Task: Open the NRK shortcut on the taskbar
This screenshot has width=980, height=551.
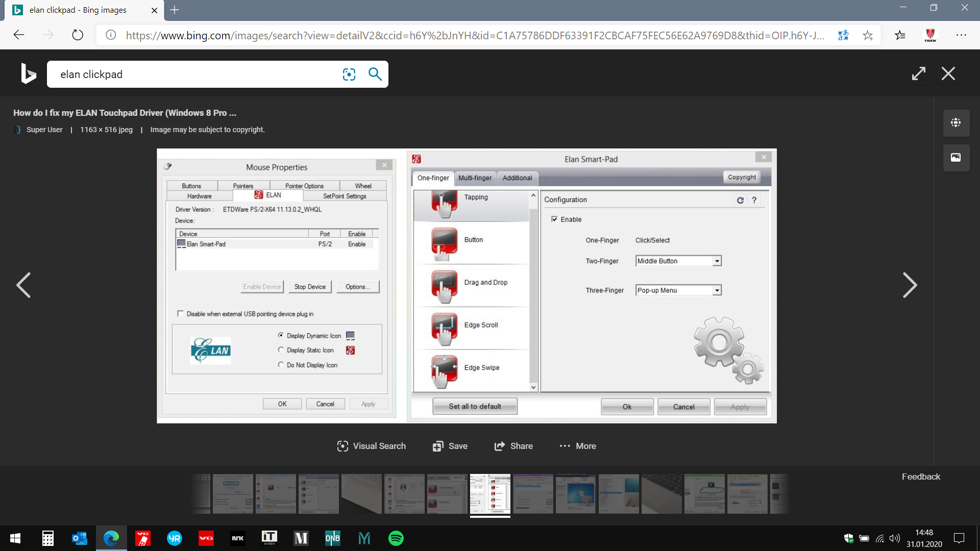Action: 238,538
